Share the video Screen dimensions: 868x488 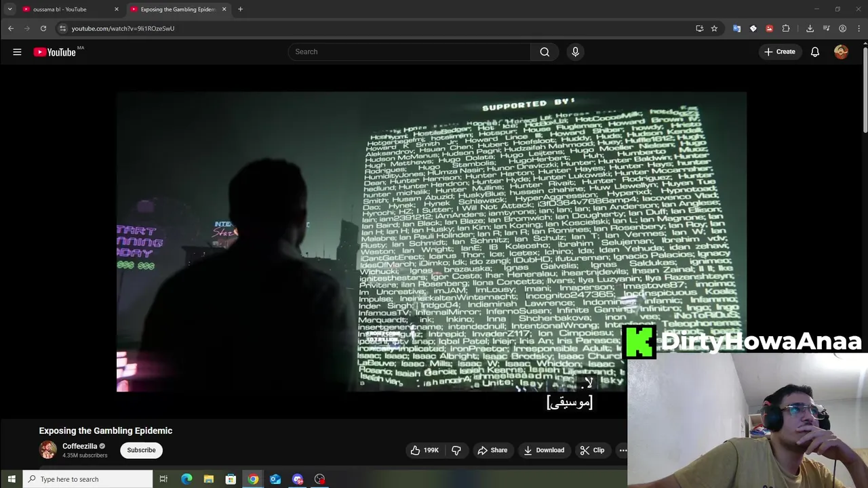click(492, 450)
